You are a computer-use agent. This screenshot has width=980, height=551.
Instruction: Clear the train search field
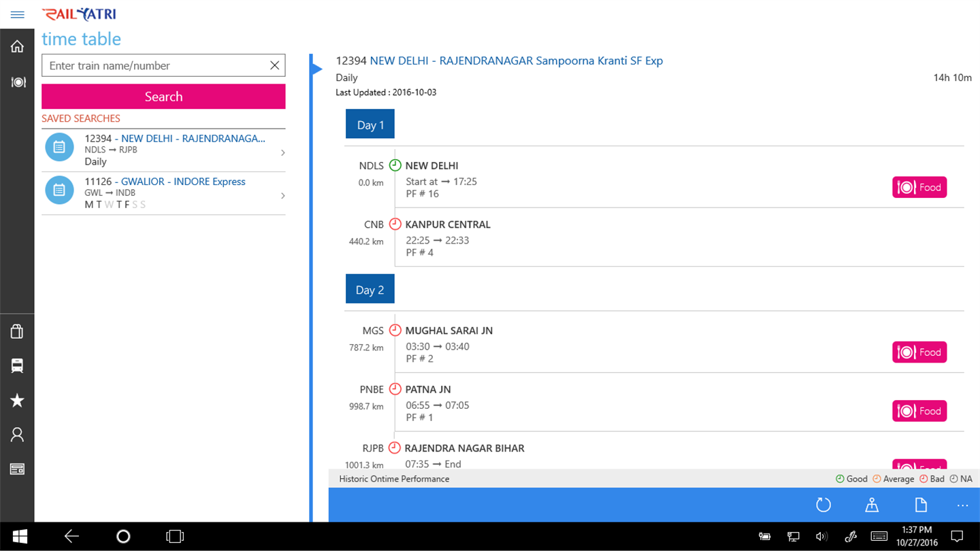[274, 65]
